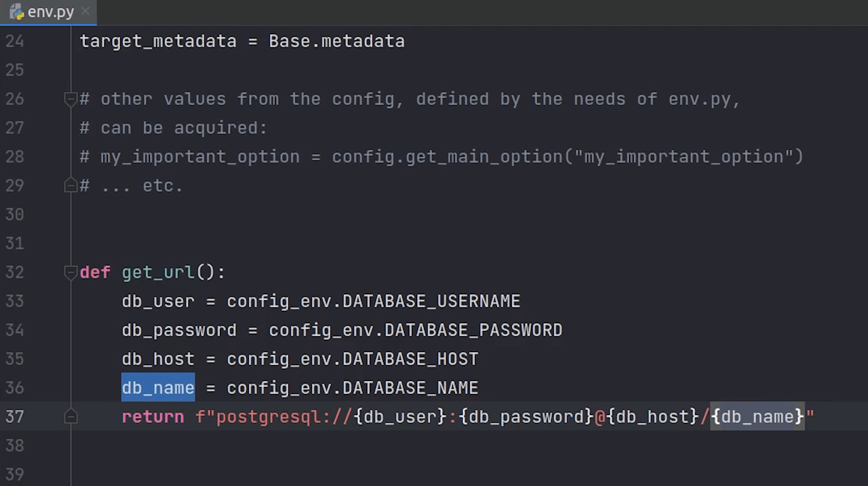The image size is (868, 486).
Task: Collapse the comment block starting at line 26
Action: (x=71, y=99)
